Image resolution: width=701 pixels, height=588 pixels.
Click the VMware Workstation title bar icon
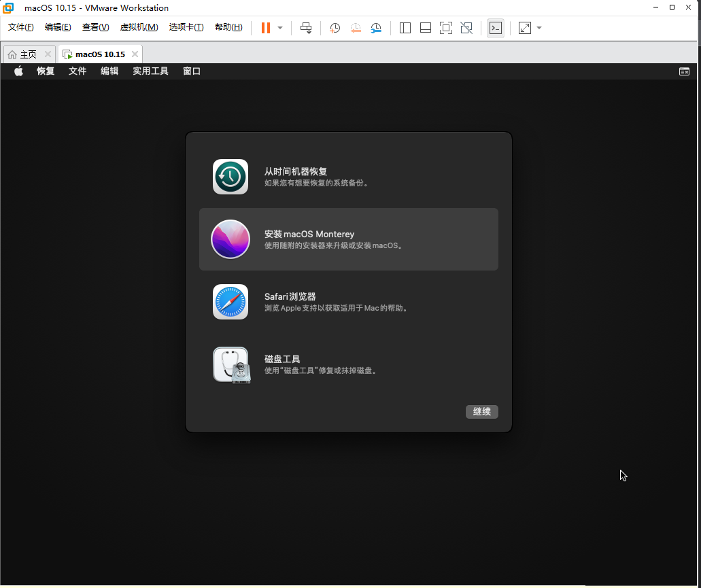(8, 7)
